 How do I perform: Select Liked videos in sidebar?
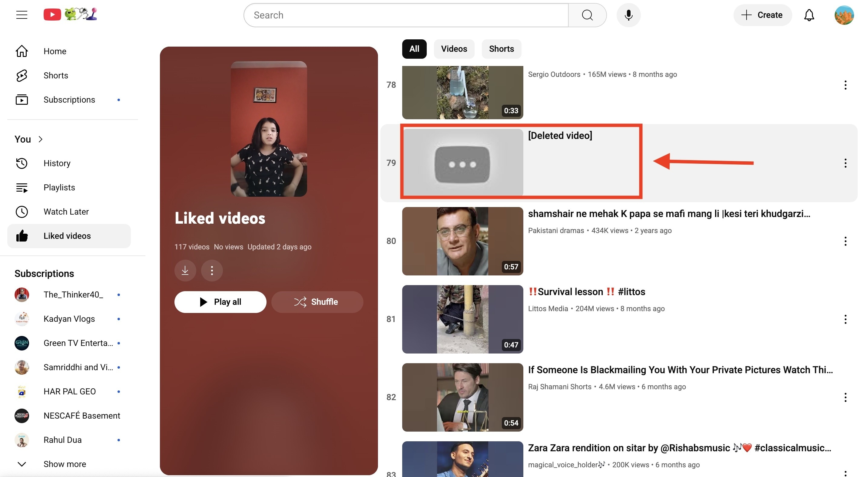pos(69,236)
